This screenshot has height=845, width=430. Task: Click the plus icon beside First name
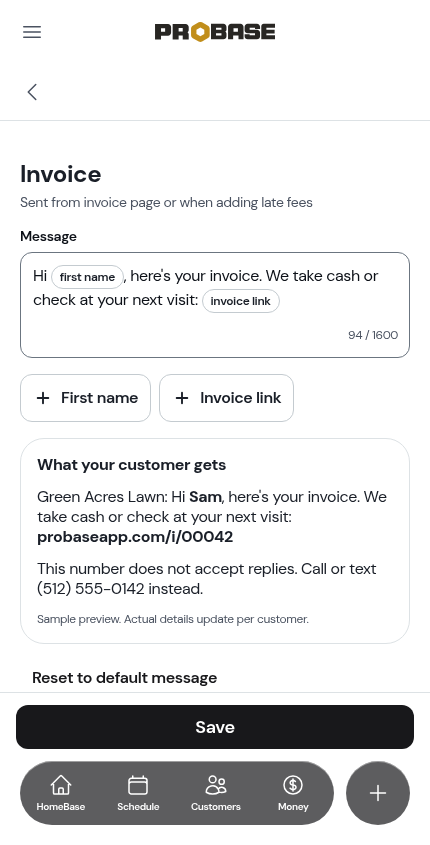click(x=43, y=398)
